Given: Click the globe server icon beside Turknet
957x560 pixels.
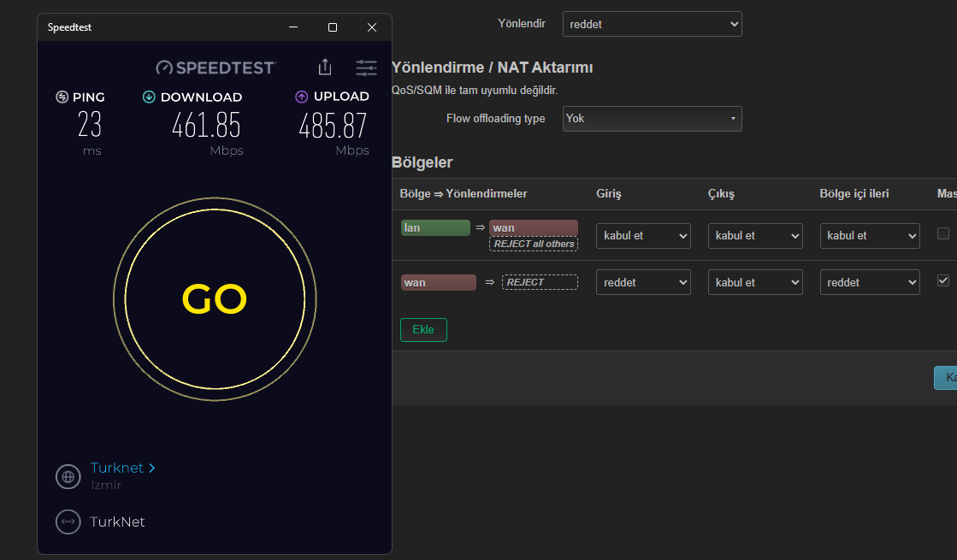Looking at the screenshot, I should (x=68, y=476).
